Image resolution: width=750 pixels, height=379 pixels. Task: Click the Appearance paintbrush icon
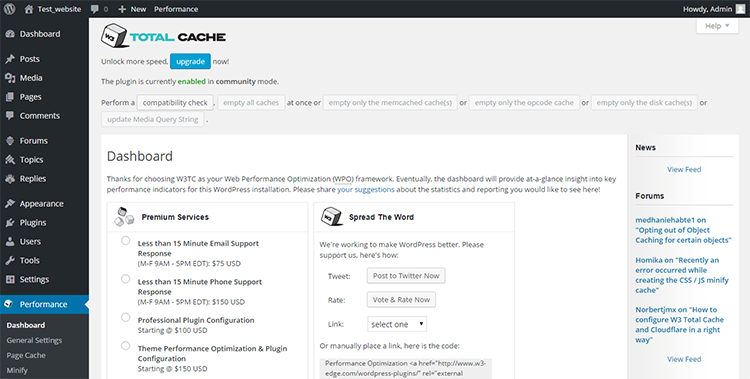click(x=10, y=204)
